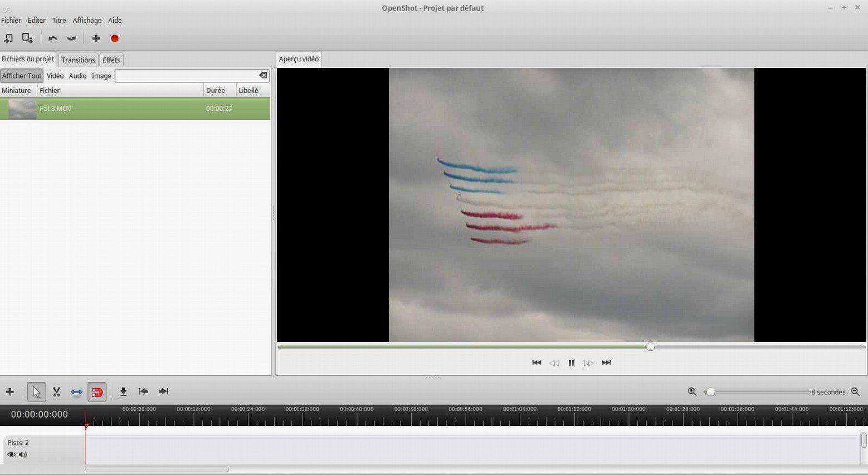Filter files by Vidéo

55,76
